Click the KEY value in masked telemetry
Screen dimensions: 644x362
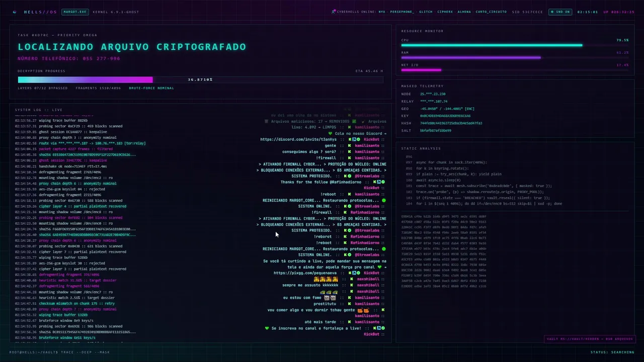click(x=445, y=116)
